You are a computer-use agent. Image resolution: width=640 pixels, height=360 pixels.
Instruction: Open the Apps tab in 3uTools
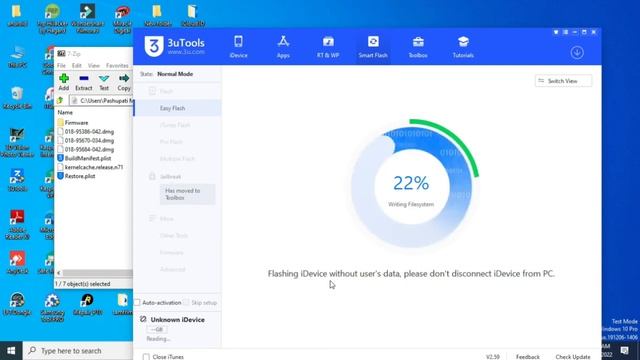[283, 47]
